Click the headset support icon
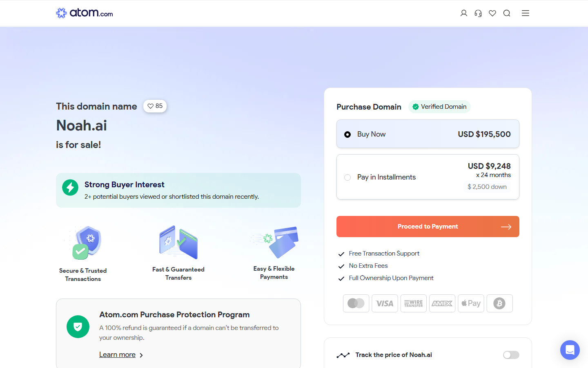The width and height of the screenshot is (588, 368). coord(478,13)
